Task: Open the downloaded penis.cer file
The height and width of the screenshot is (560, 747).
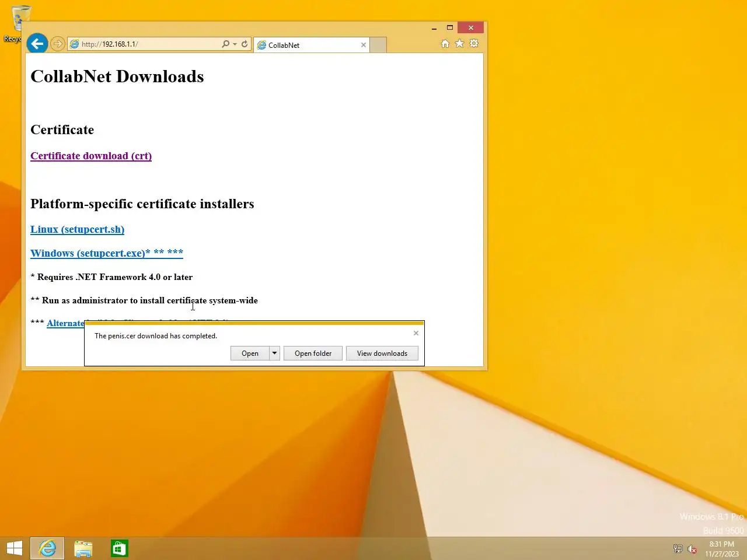Action: [250, 353]
